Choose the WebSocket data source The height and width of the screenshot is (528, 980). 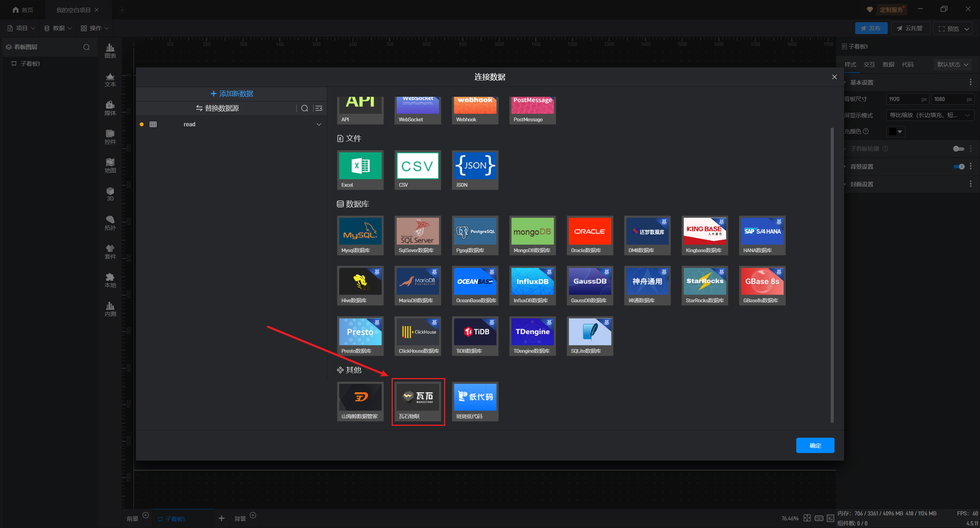coord(418,111)
